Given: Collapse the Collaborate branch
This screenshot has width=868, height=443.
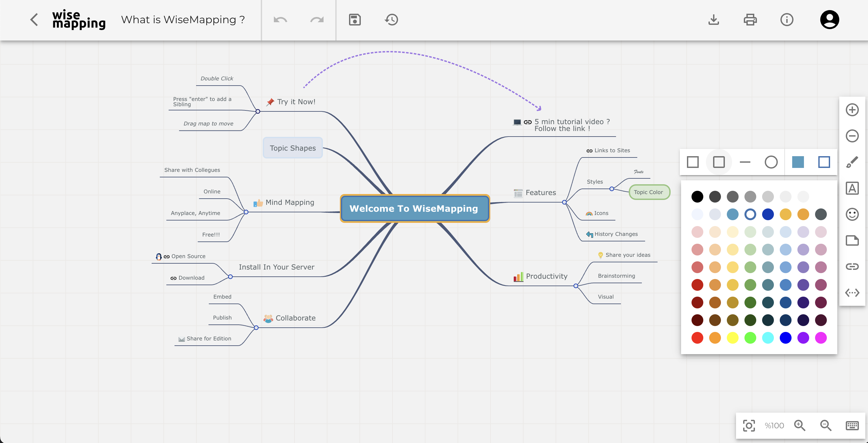Looking at the screenshot, I should pos(256,327).
